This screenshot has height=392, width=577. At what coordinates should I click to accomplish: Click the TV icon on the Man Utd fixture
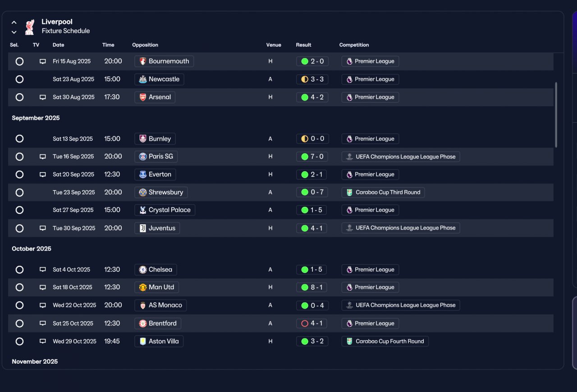[43, 287]
